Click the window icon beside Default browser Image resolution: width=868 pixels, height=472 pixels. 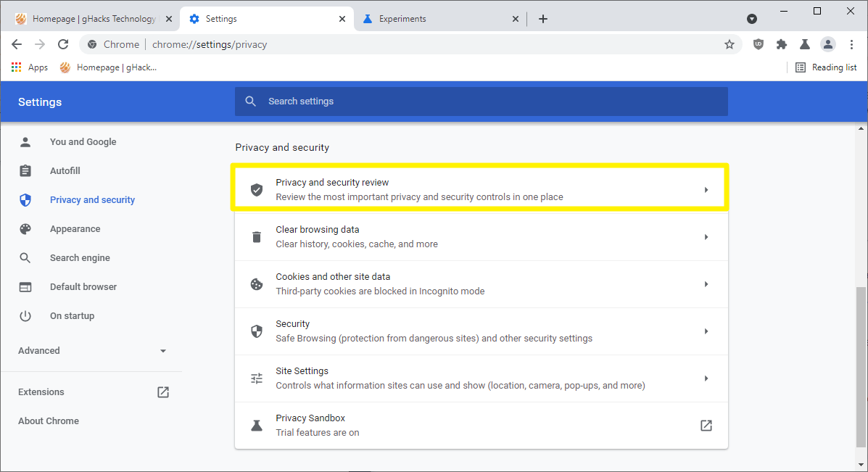(x=25, y=286)
